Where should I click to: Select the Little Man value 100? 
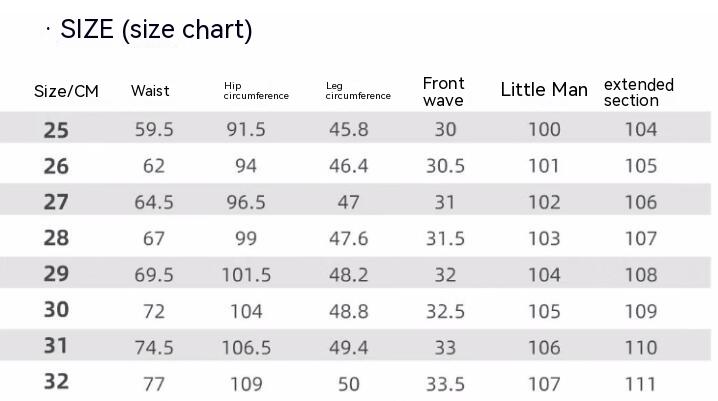544,129
